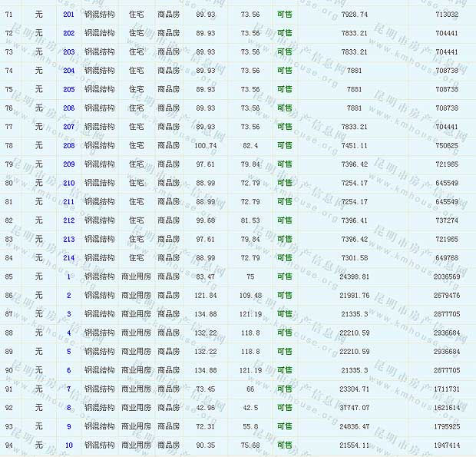
Task: Open room number 212 link
Action: [68, 220]
